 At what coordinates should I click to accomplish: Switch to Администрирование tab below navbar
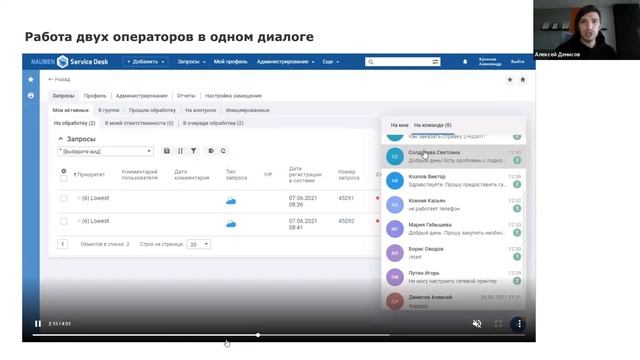142,96
